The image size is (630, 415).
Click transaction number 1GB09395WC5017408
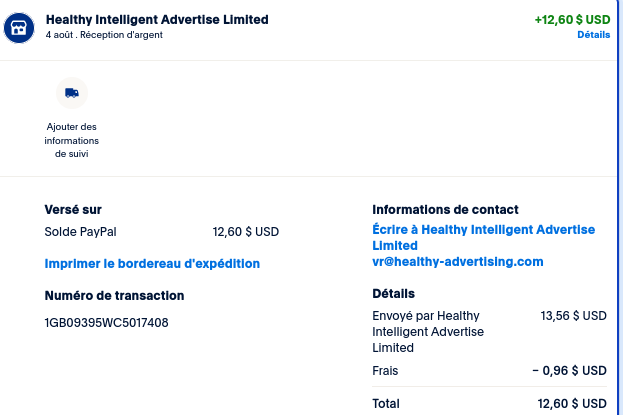click(106, 323)
